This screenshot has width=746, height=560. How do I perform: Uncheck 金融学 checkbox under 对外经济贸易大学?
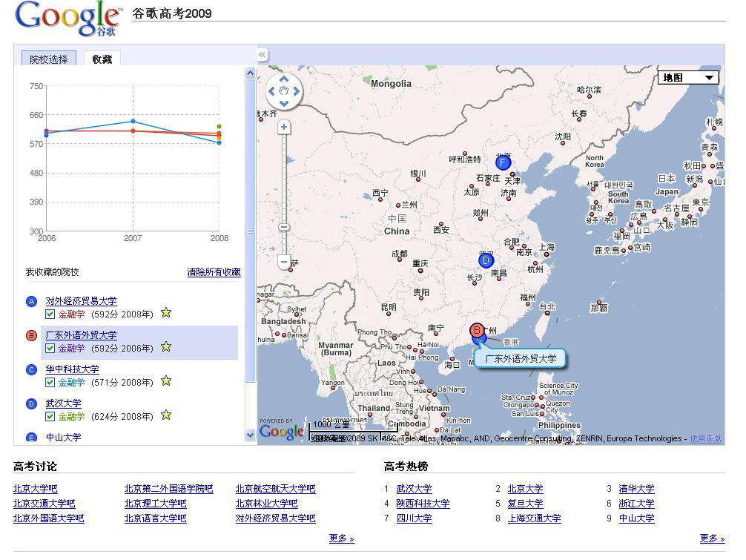pyautogui.click(x=50, y=314)
